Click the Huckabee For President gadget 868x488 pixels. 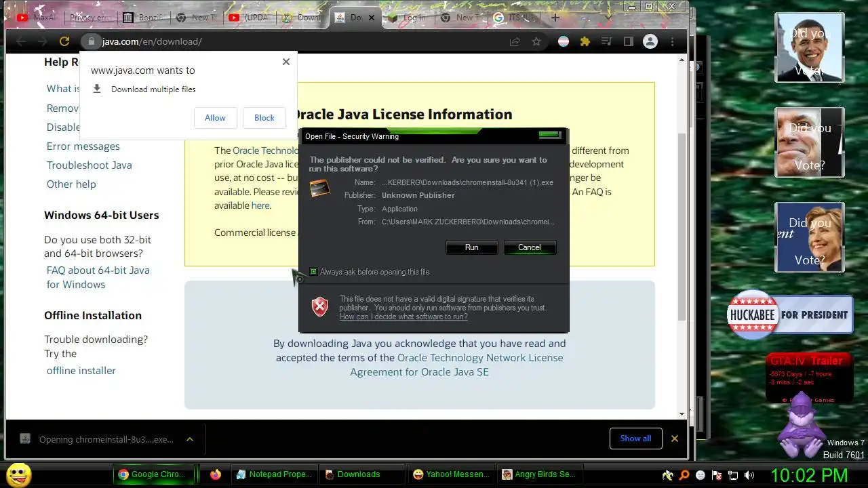pos(790,314)
